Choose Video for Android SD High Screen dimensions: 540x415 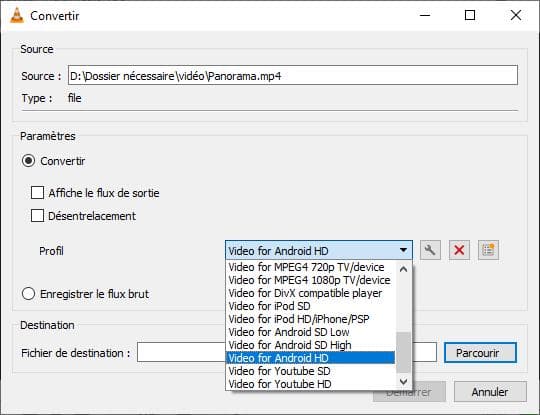(310, 345)
